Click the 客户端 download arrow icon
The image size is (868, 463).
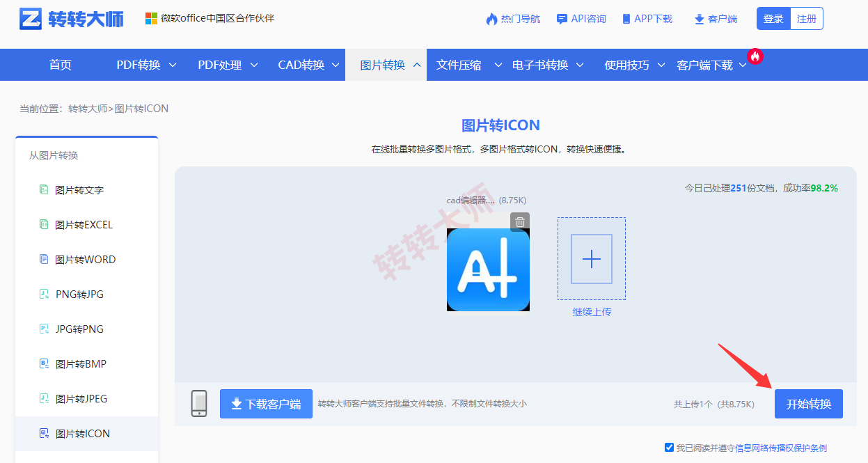point(699,19)
